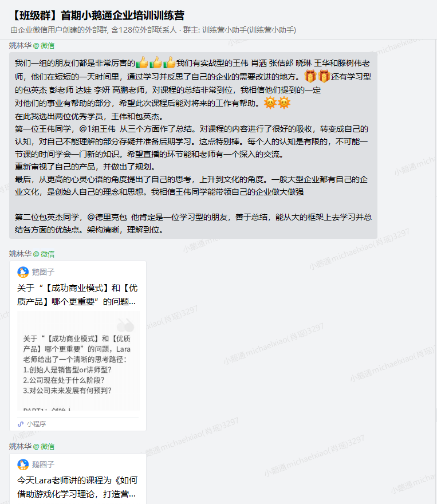This screenshot has width=437, height=504.
Task: Open the Lara老师 course card title
Action: click(x=77, y=487)
